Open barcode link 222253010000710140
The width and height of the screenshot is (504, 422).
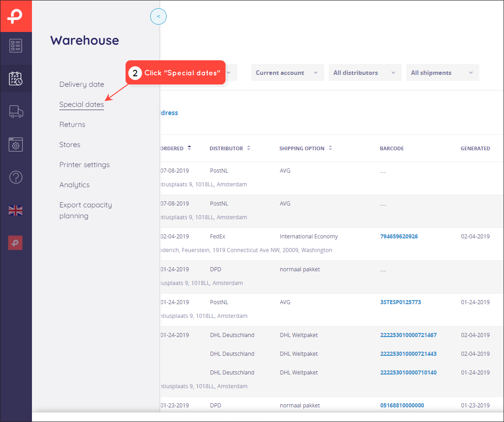click(x=408, y=373)
